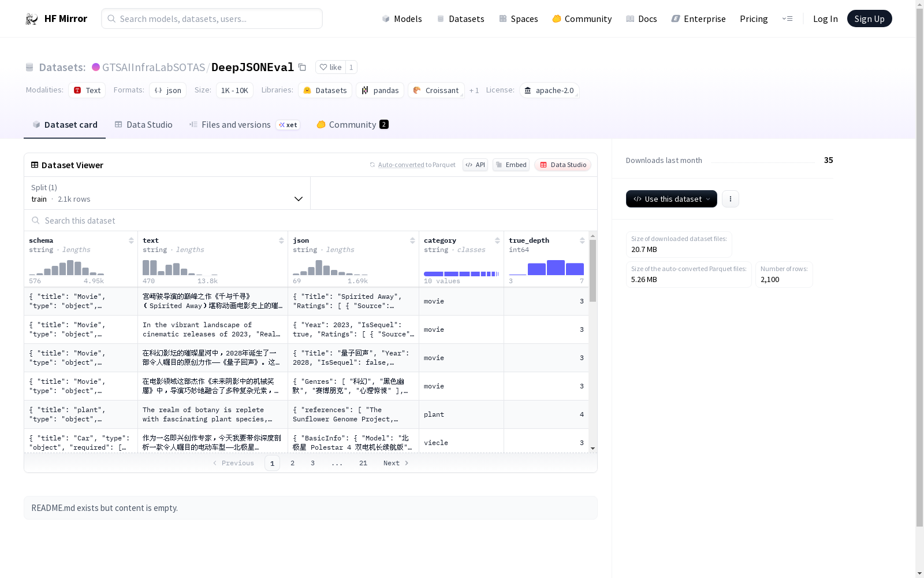This screenshot has height=578, width=924.
Task: Open the Enterprise page
Action: pos(698,19)
